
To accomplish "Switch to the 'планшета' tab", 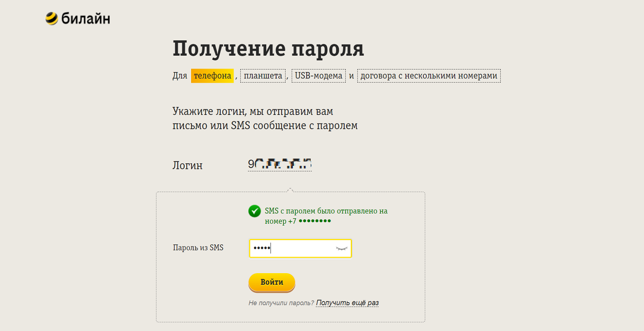I will click(x=263, y=76).
